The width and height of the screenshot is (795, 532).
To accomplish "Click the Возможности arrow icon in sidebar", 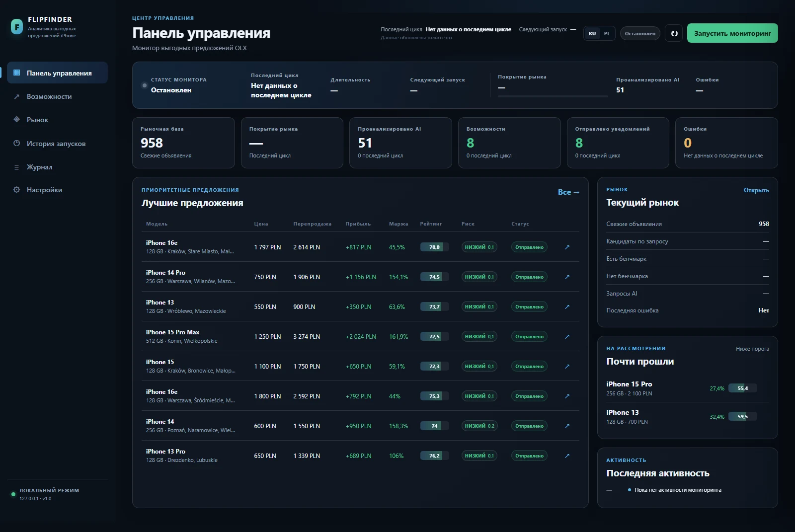I will pos(16,96).
